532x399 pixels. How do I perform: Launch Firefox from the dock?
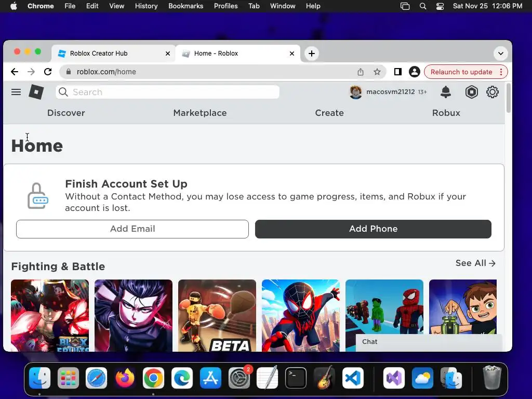(x=125, y=378)
